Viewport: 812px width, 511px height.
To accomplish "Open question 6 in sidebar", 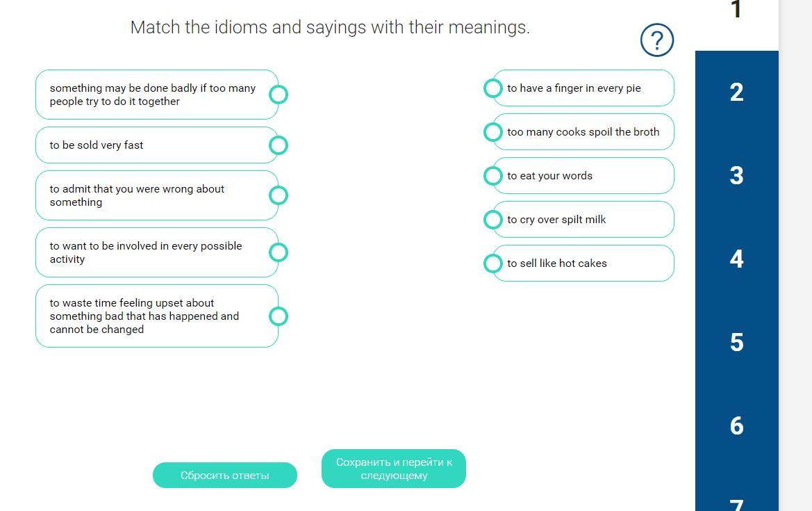I will pos(736,425).
